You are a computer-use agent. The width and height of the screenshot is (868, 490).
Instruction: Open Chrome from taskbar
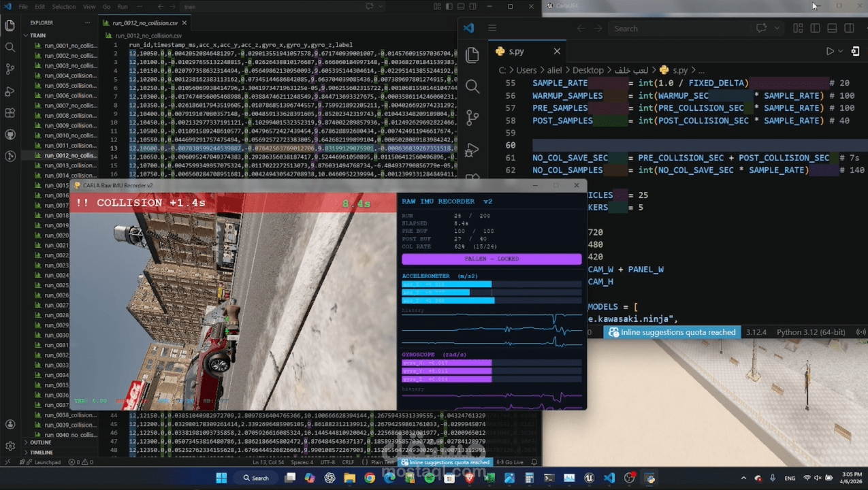click(x=370, y=478)
